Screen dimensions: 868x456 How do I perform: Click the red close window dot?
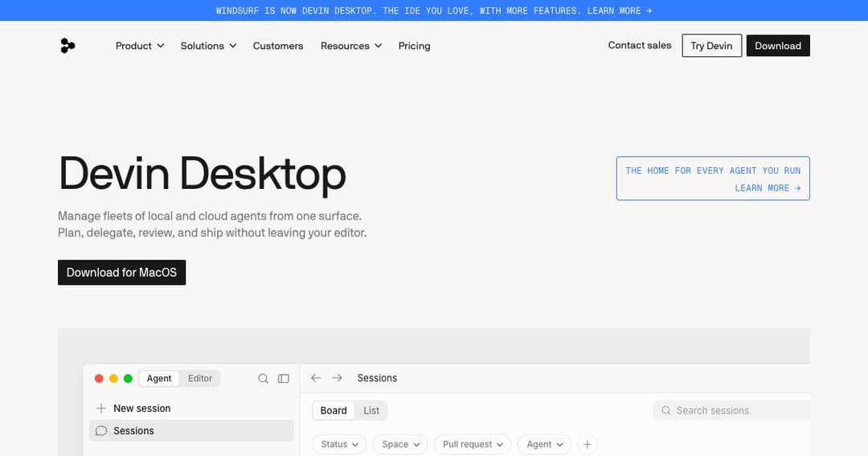pos(99,379)
